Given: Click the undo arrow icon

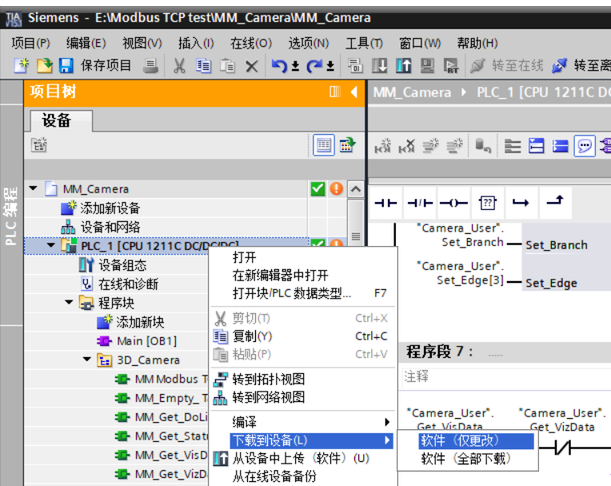Looking at the screenshot, I should point(279,66).
